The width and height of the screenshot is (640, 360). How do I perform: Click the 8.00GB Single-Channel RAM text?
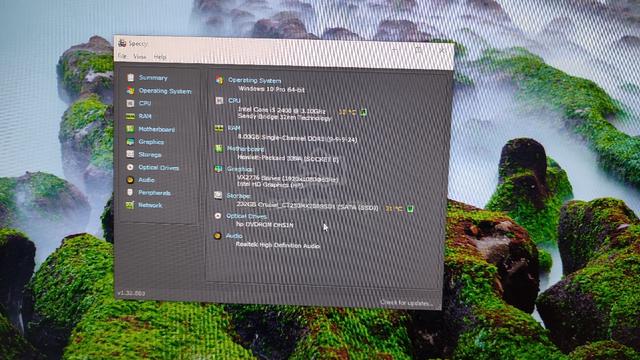(x=297, y=139)
